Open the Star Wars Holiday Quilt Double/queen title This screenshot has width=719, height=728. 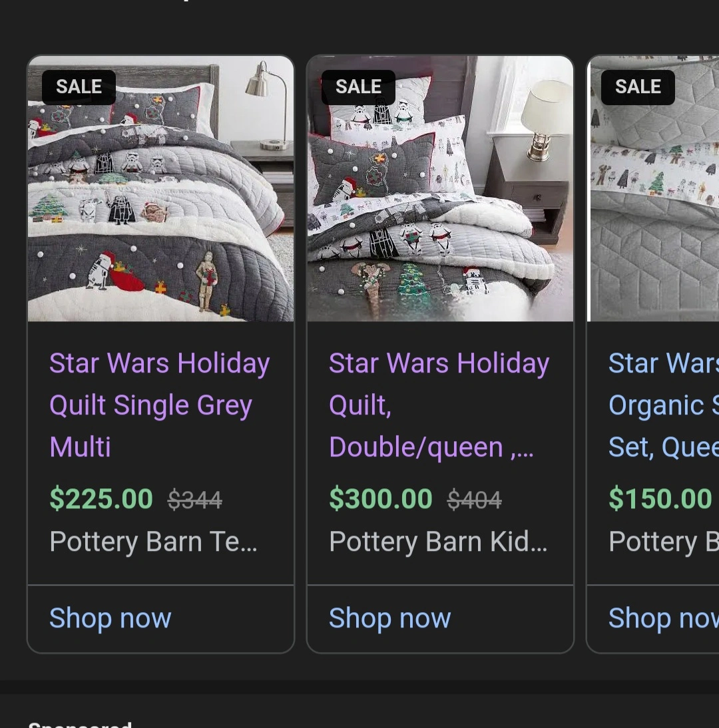[439, 405]
